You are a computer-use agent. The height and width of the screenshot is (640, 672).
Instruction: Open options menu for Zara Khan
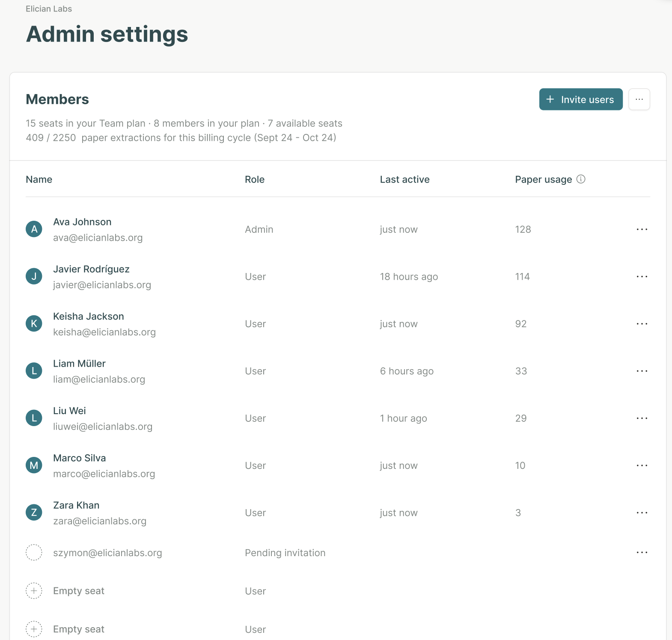[642, 513]
